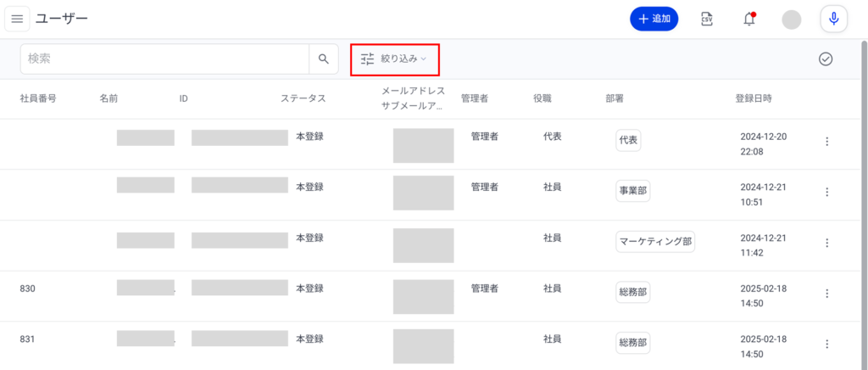
Task: Click into the 検索 search field
Action: (x=164, y=59)
